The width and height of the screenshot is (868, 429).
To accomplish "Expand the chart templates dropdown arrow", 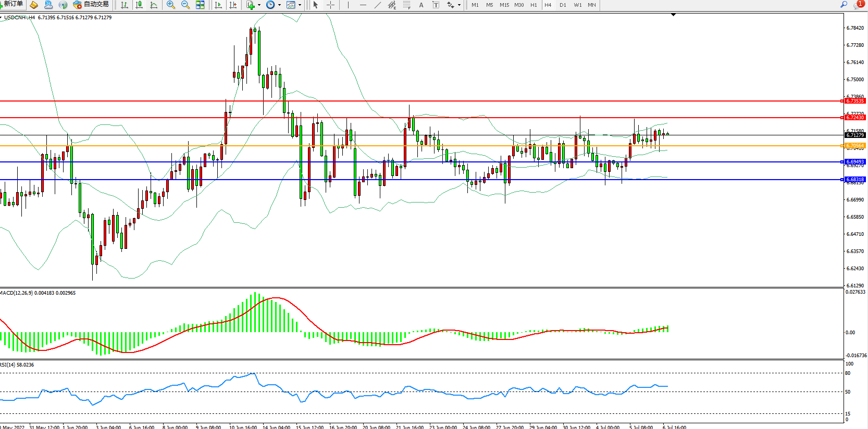I will [300, 5].
